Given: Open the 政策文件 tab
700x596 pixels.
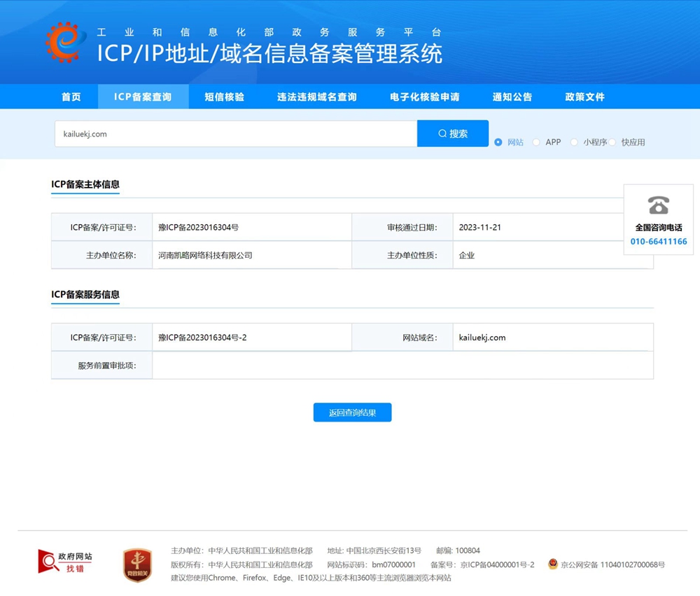Looking at the screenshot, I should click(x=584, y=97).
